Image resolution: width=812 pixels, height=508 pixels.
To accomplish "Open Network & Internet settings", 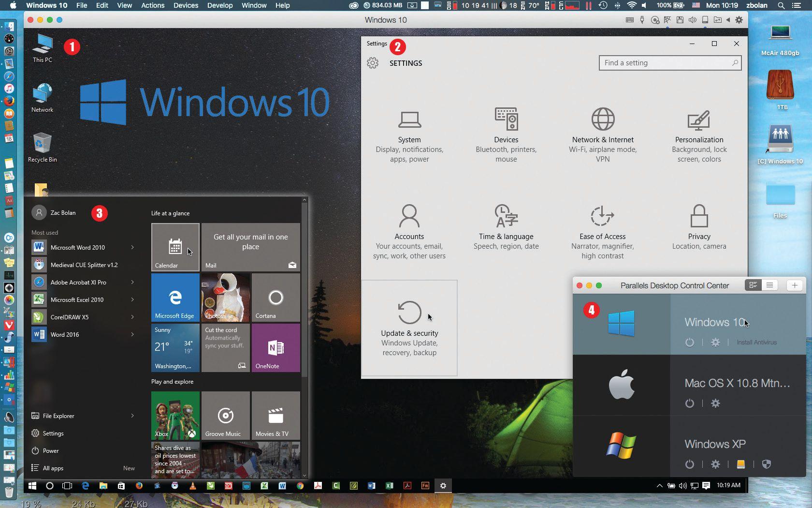I will click(x=603, y=135).
